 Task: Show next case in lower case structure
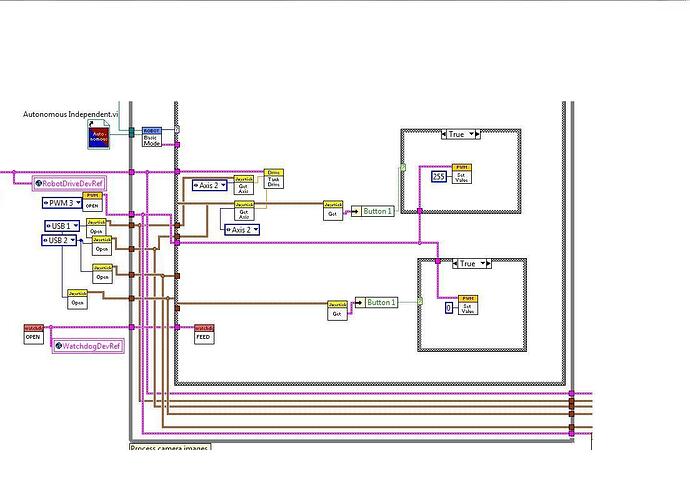489,264
